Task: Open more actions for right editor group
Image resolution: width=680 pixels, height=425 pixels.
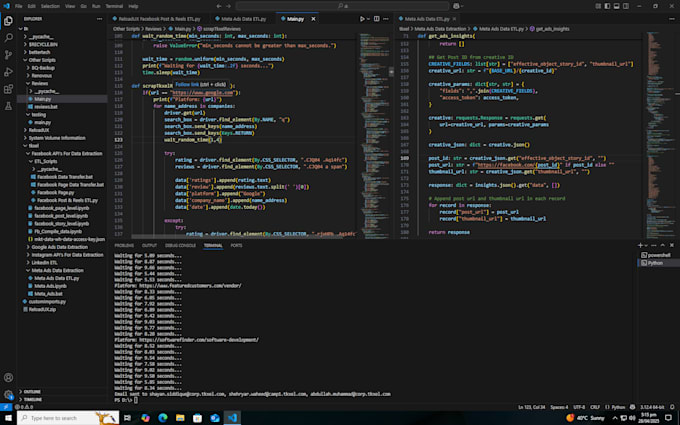Action: pyautogui.click(x=672, y=19)
